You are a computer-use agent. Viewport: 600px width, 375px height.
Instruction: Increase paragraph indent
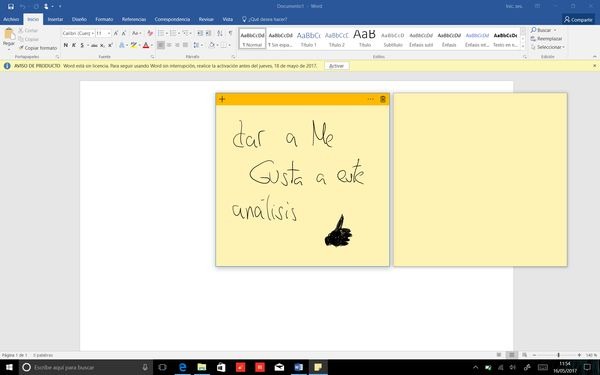click(208, 33)
